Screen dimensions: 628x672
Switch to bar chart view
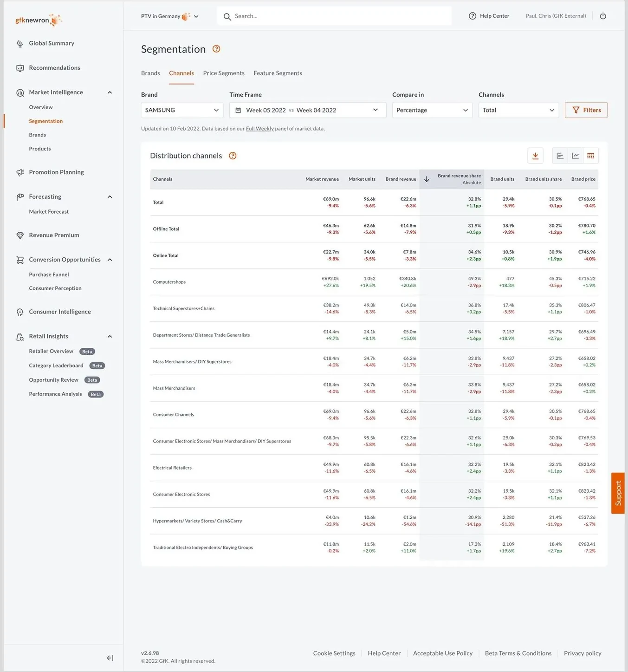(x=560, y=156)
